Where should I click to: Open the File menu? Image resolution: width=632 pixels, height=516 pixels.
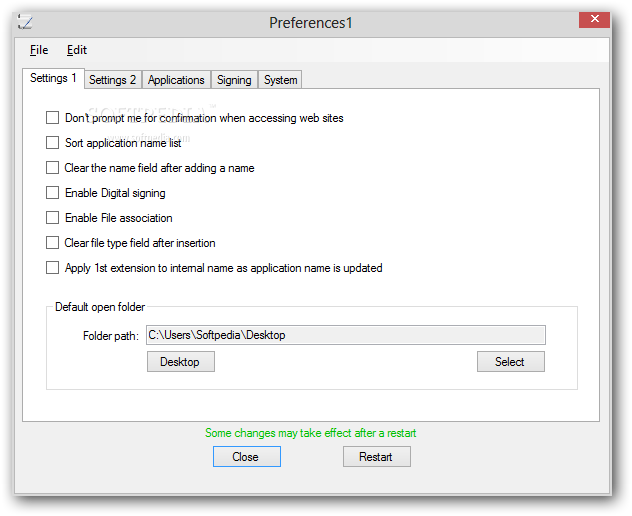tap(39, 50)
